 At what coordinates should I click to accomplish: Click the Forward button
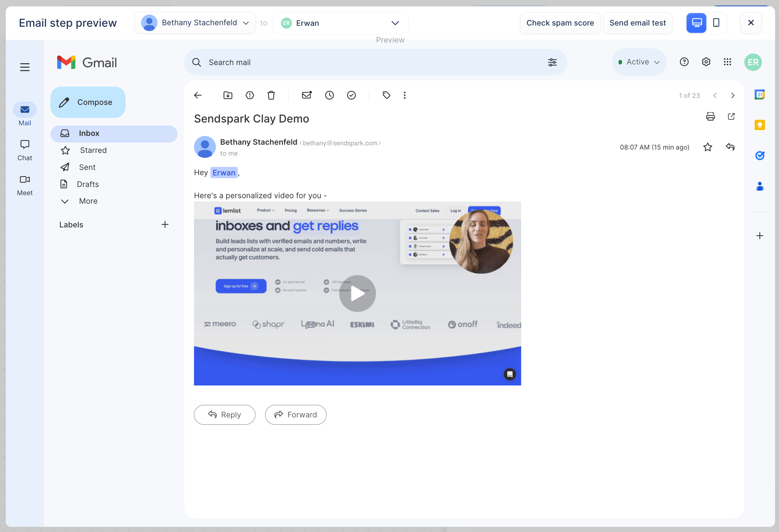click(x=295, y=415)
